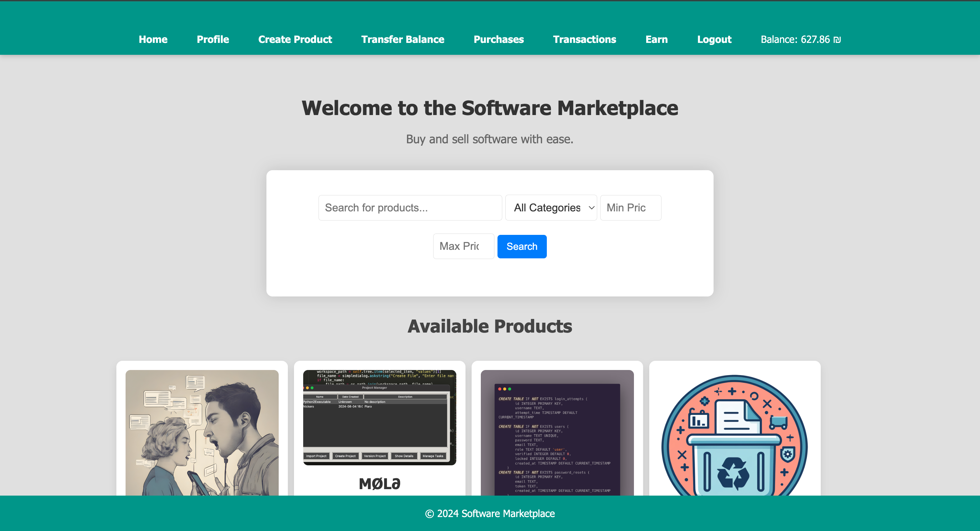Click the Search for products field
The width and height of the screenshot is (980, 531).
(x=410, y=208)
